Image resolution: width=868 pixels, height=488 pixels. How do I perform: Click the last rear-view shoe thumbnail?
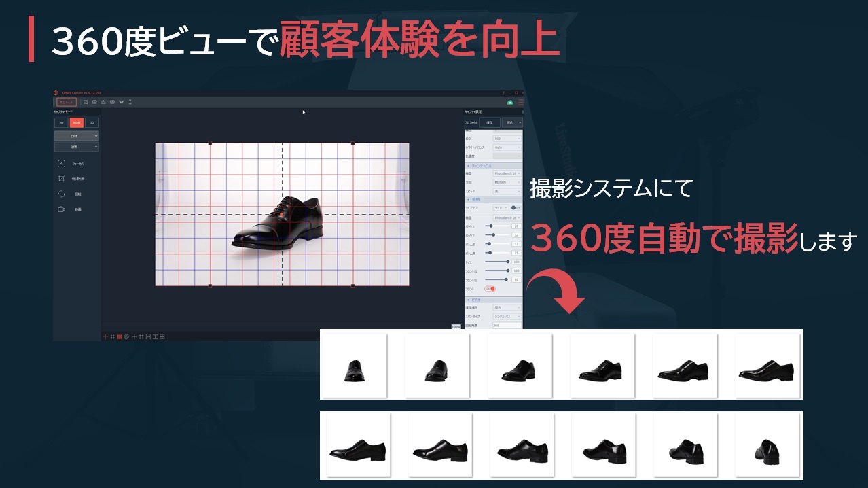coord(768,445)
